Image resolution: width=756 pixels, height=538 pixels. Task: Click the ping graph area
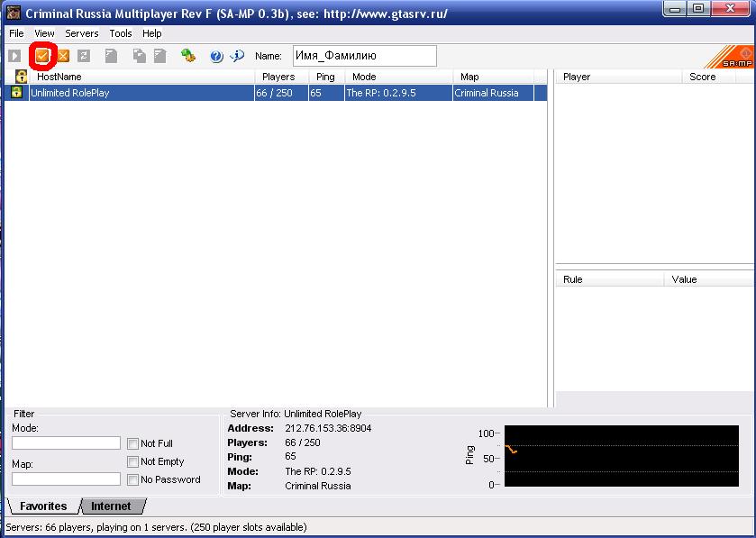(622, 456)
